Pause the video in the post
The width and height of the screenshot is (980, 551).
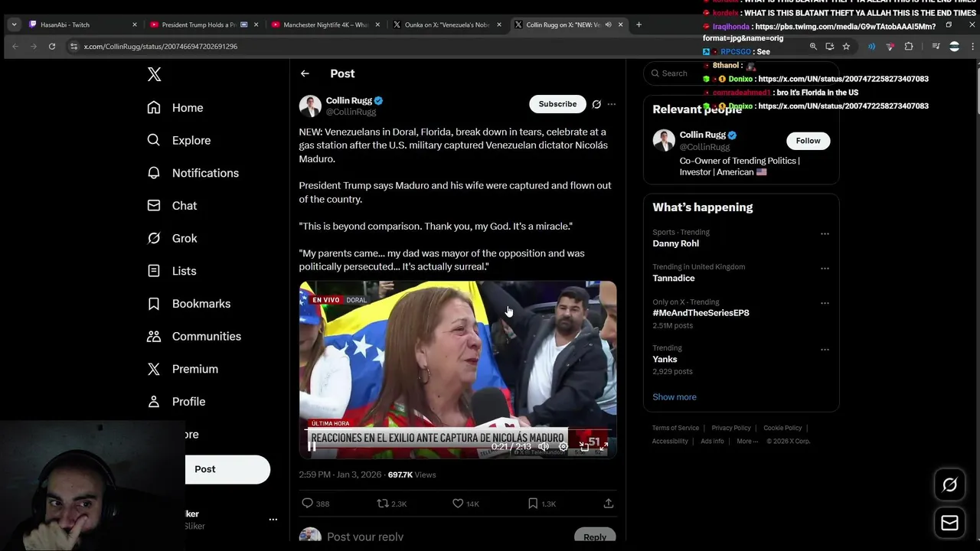point(312,446)
